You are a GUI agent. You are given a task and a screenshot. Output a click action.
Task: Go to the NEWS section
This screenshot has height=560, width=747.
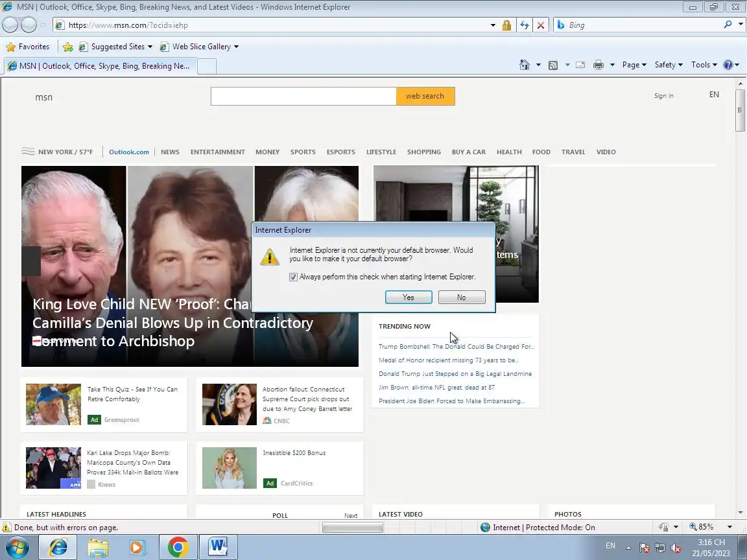click(x=170, y=152)
